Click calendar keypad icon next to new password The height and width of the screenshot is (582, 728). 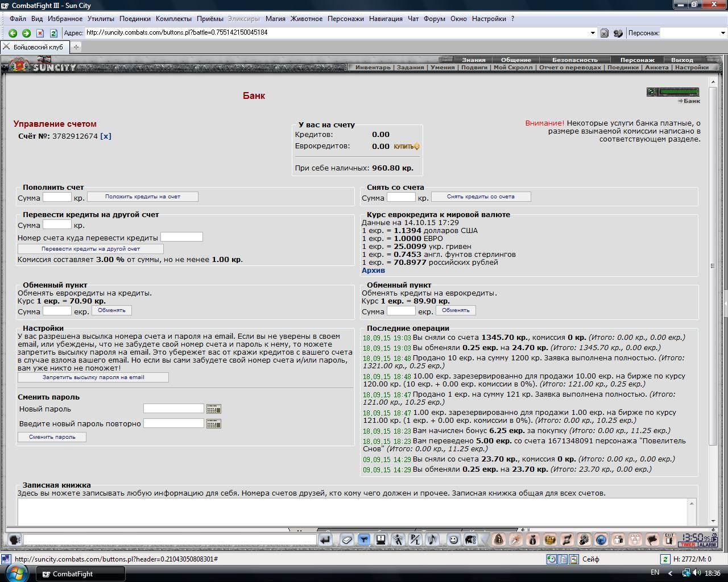click(214, 409)
